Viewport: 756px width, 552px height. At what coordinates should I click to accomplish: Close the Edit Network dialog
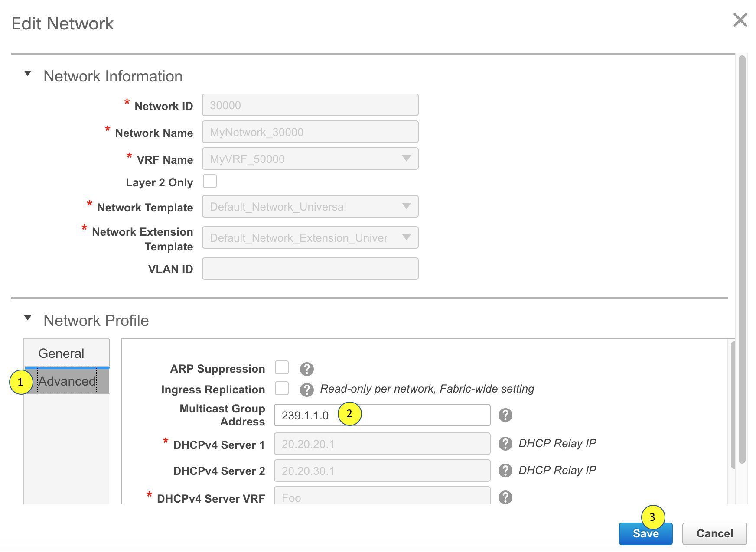tap(740, 20)
